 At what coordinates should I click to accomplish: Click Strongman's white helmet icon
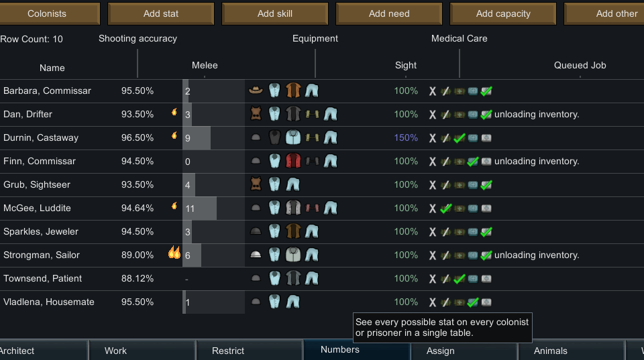point(256,255)
